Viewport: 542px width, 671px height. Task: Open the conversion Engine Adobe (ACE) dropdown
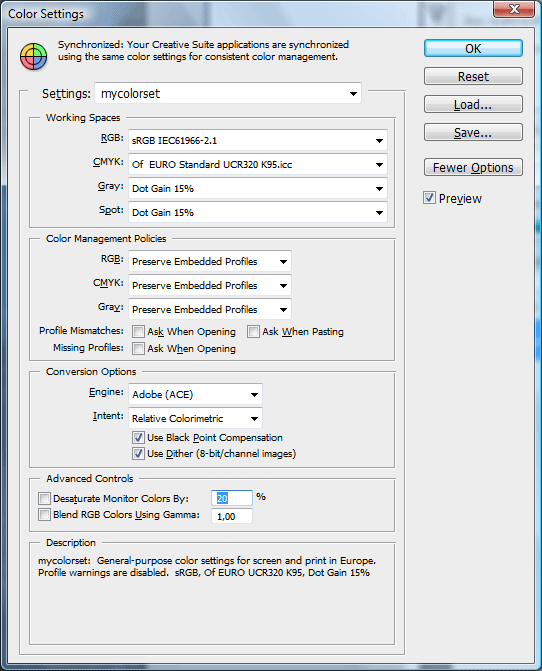click(x=195, y=394)
